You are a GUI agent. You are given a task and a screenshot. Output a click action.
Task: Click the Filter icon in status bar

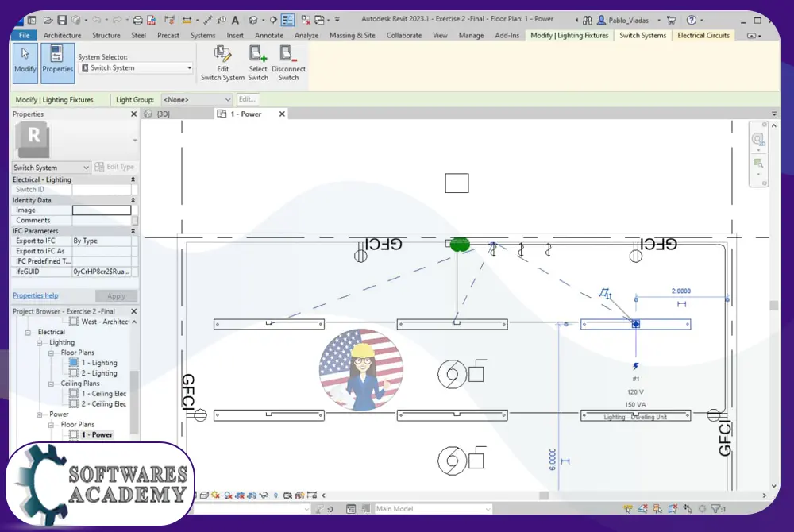(x=718, y=509)
